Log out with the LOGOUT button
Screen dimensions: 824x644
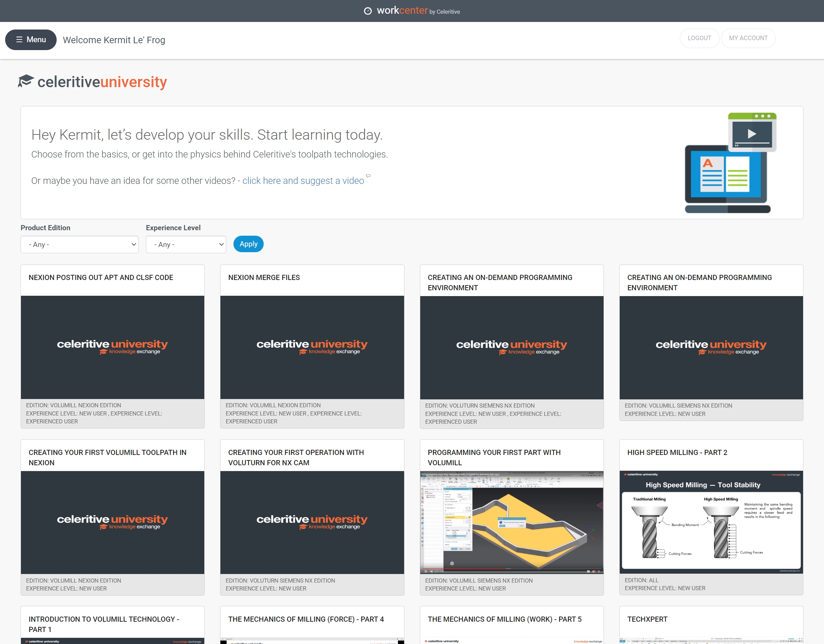click(699, 38)
